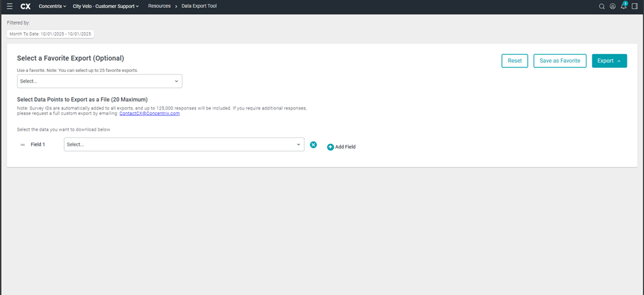The width and height of the screenshot is (644, 295).
Task: Grab the Field 1 drag handle
Action: point(22,145)
